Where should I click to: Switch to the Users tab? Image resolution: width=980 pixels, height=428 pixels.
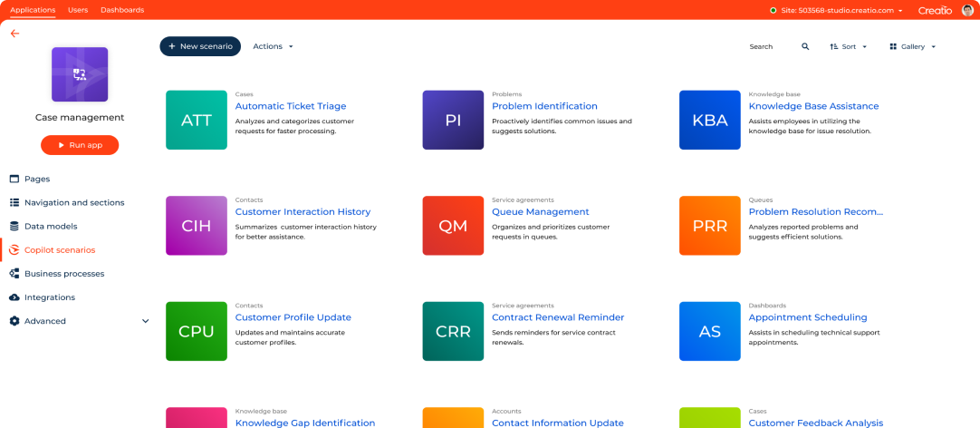pyautogui.click(x=78, y=10)
